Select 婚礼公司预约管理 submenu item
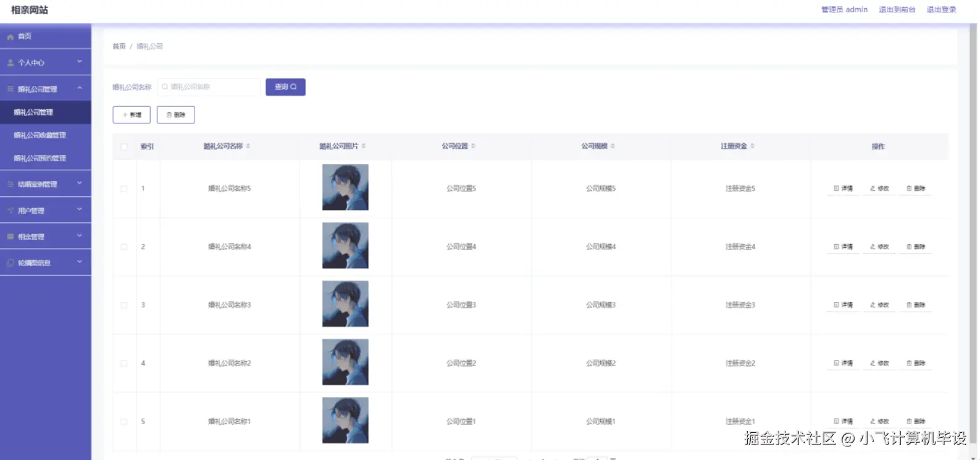980x460 pixels. (x=46, y=158)
